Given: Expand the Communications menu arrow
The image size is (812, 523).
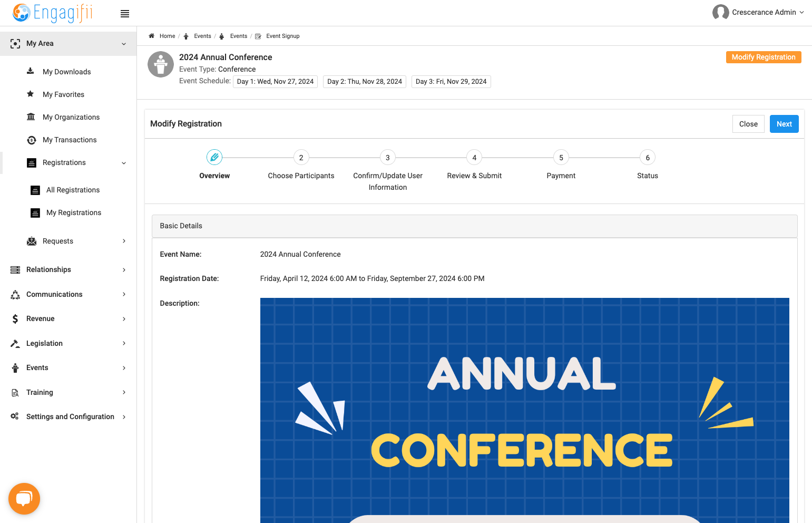Looking at the screenshot, I should [x=124, y=294].
